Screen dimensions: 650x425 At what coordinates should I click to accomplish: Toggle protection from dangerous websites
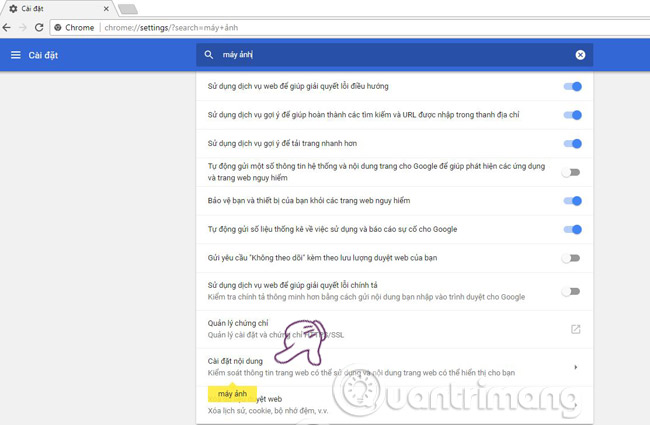(x=572, y=201)
